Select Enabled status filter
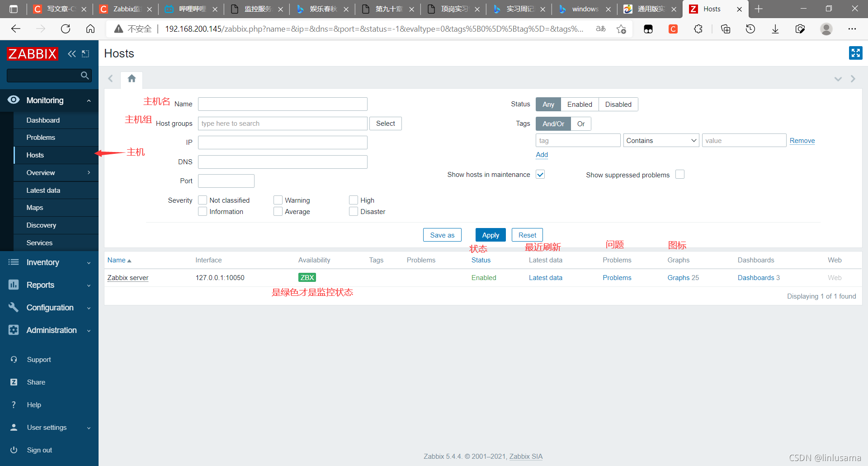This screenshot has height=466, width=868. [x=580, y=105]
